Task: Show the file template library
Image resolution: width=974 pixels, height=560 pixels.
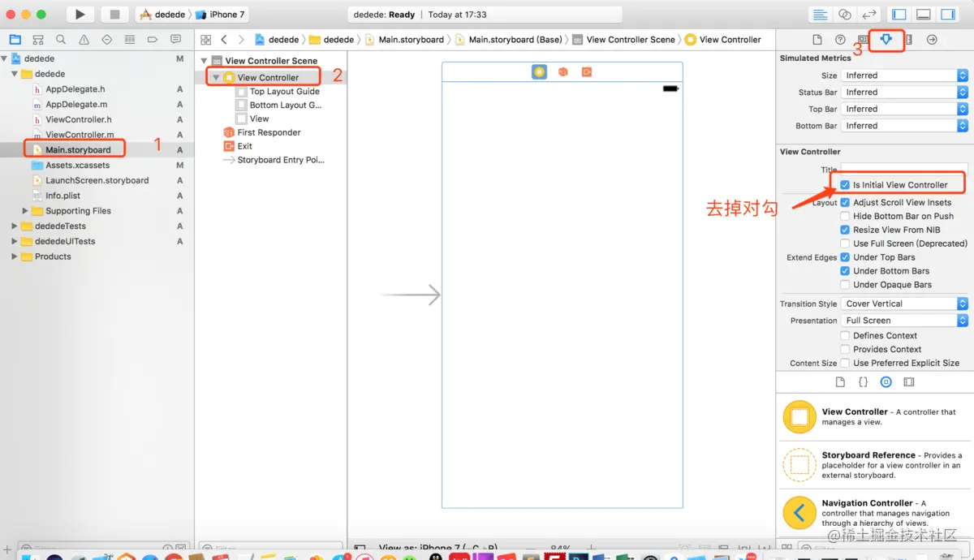Action: [x=841, y=381]
